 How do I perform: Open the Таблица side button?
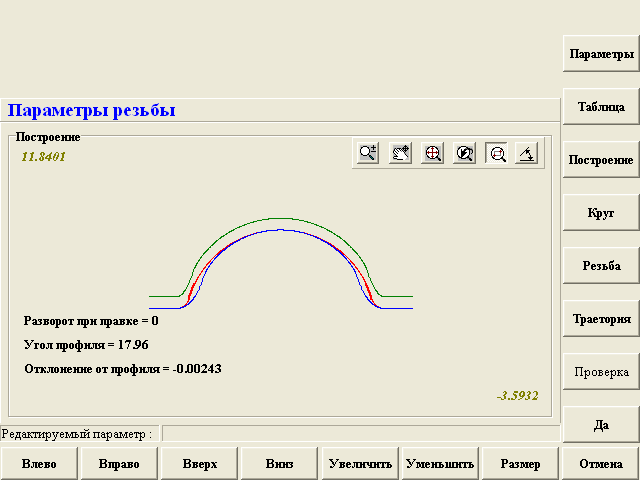pos(601,106)
